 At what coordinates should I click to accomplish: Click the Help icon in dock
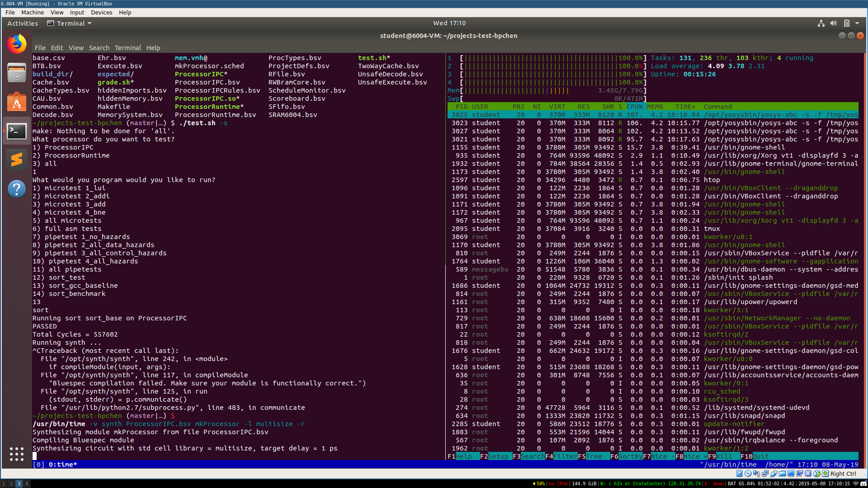coord(17,188)
